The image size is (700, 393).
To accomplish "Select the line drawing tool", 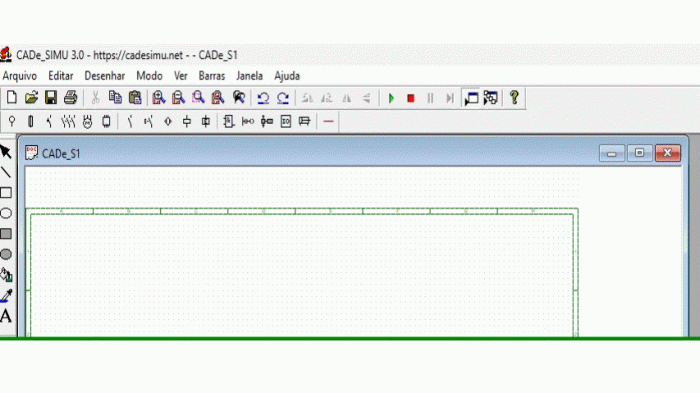I will (6, 172).
